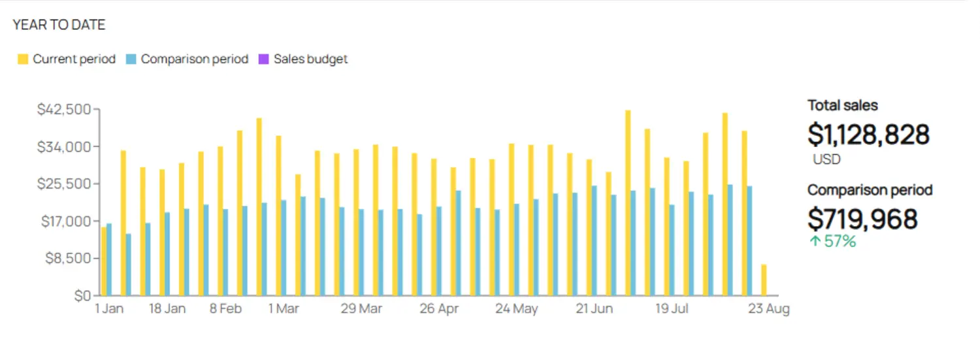Click the green up arrow icon
This screenshot has width=980, height=343.
coord(814,241)
